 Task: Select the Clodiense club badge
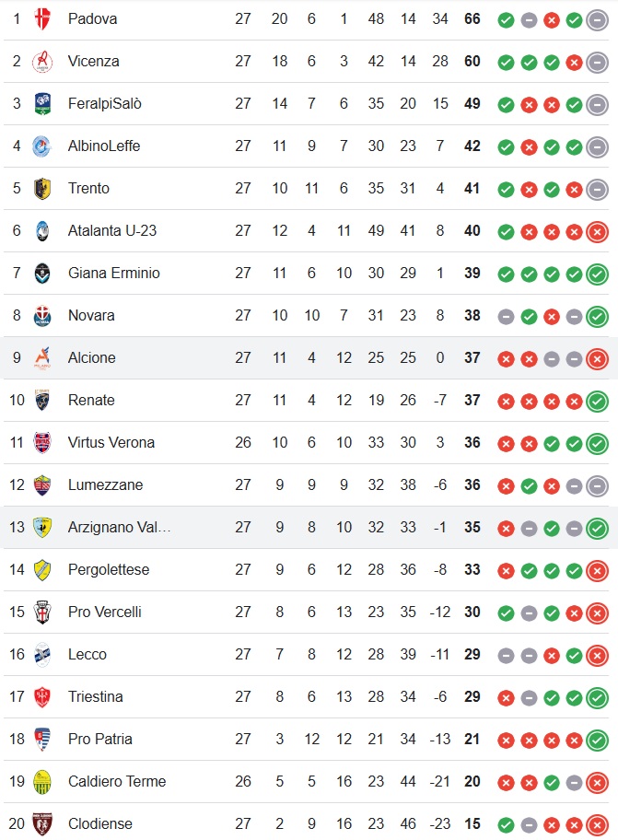pyautogui.click(x=42, y=824)
